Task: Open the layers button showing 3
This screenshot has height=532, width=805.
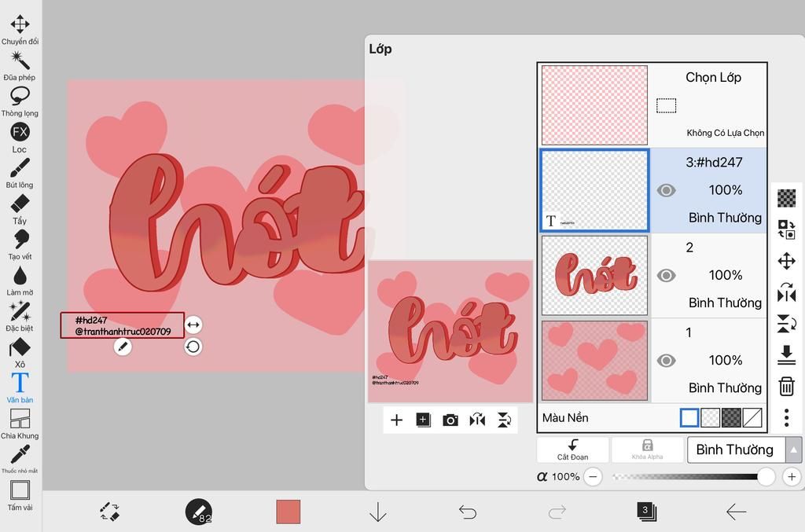Action: (x=646, y=512)
